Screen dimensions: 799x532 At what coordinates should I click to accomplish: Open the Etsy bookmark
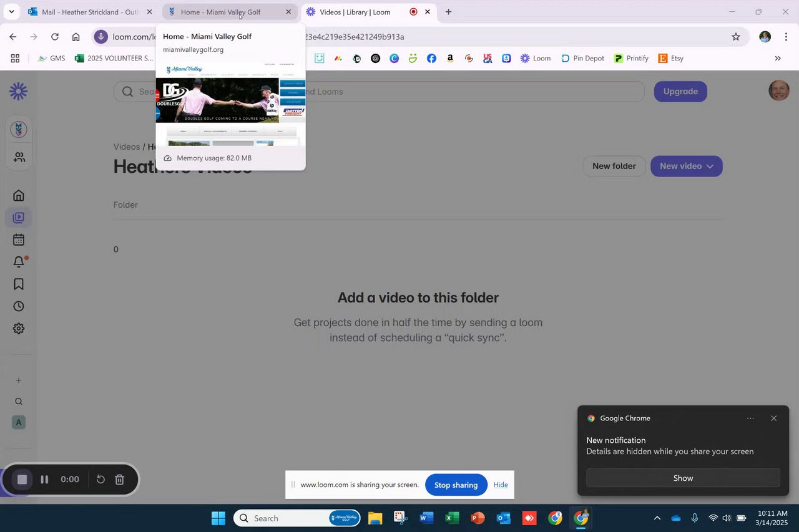coord(671,58)
